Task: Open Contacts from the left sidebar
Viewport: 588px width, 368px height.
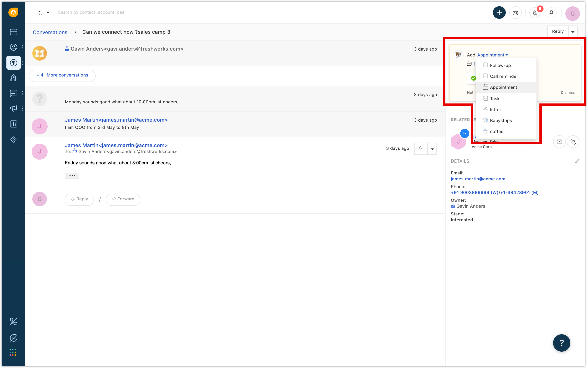Action: pyautogui.click(x=13, y=47)
